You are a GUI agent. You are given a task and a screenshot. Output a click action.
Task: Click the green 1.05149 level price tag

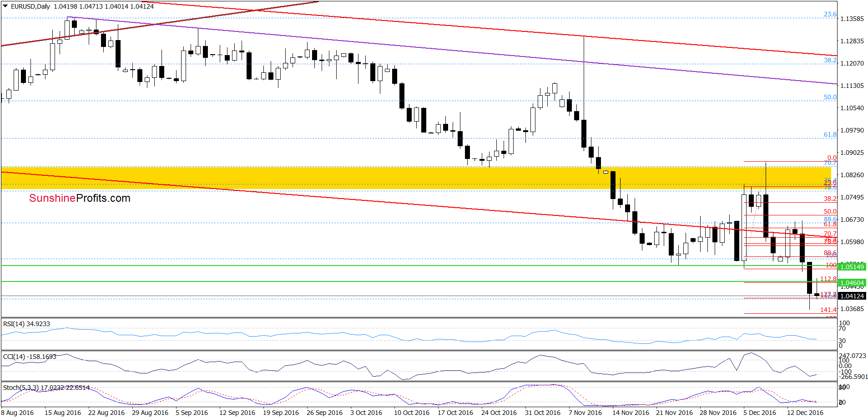pyautogui.click(x=852, y=267)
